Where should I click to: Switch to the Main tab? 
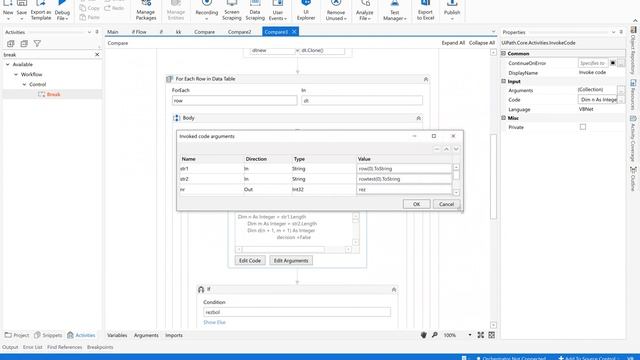113,32
